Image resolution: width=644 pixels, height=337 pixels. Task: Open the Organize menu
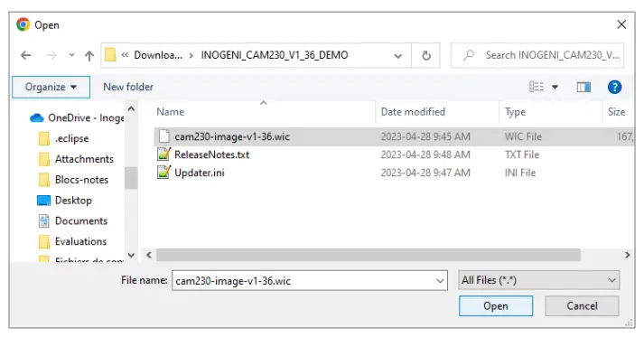pyautogui.click(x=51, y=87)
